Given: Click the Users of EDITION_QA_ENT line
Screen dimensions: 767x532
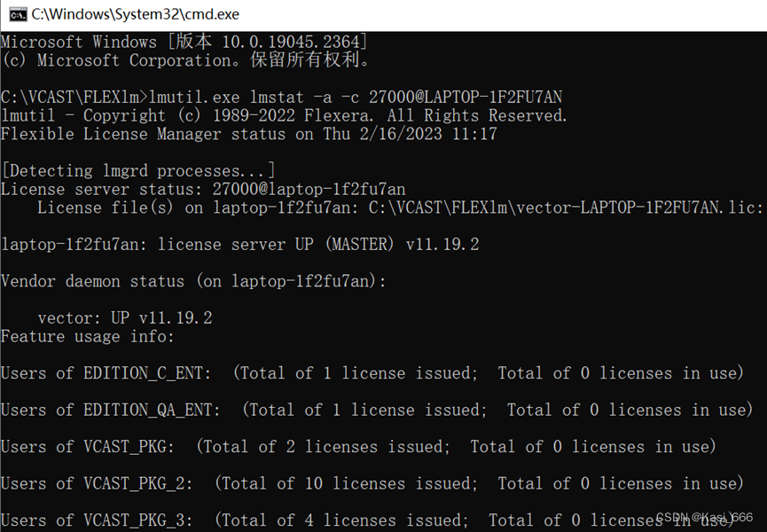Looking at the screenshot, I should pyautogui.click(x=377, y=410).
